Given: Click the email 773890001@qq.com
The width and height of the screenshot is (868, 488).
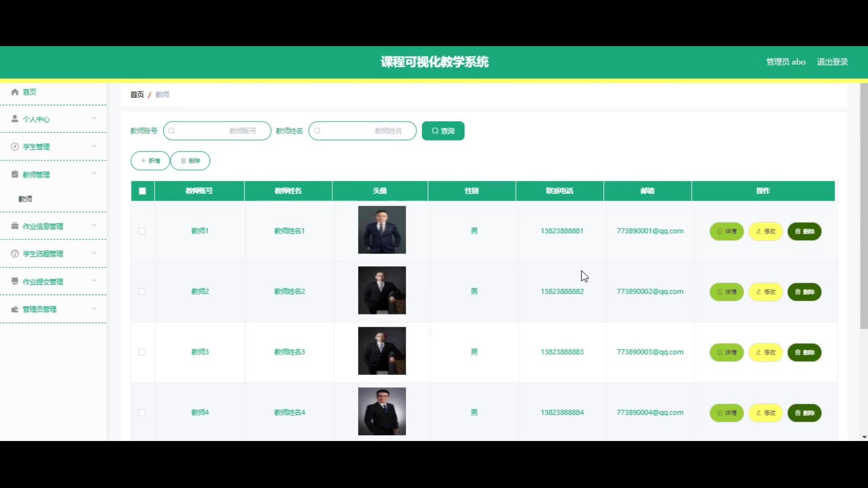Looking at the screenshot, I should 650,231.
